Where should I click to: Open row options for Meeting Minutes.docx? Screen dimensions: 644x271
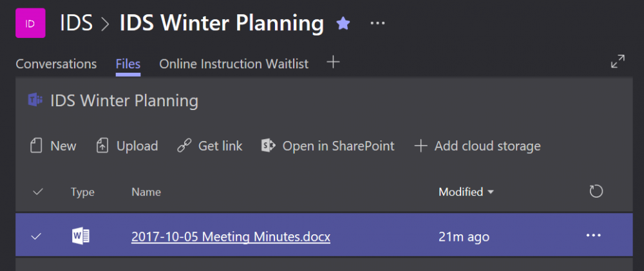[x=594, y=236]
